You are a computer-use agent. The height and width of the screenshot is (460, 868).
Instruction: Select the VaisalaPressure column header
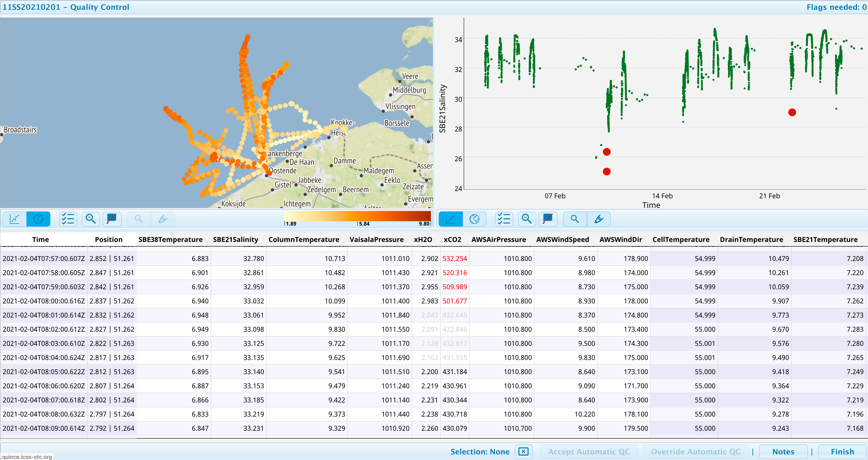click(x=376, y=239)
